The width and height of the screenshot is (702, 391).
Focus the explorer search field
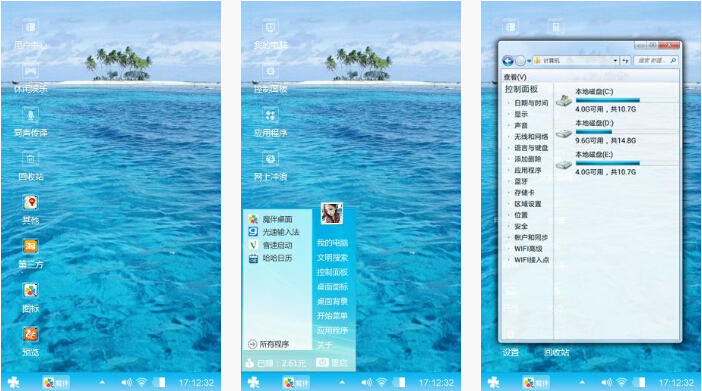tap(656, 60)
